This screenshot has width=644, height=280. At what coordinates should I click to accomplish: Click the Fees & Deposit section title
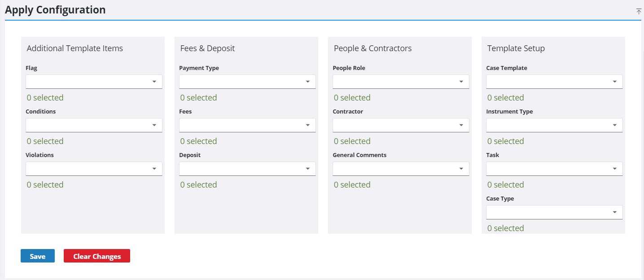tap(207, 48)
